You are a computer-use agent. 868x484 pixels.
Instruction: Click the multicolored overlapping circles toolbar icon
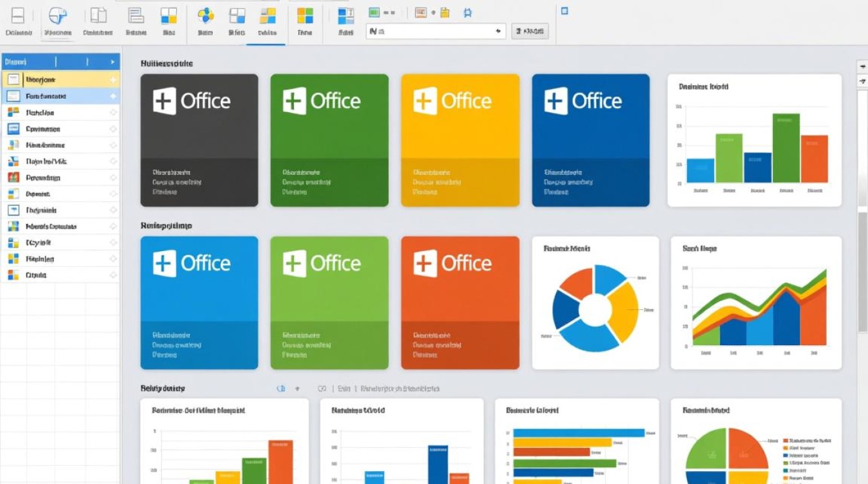205,15
